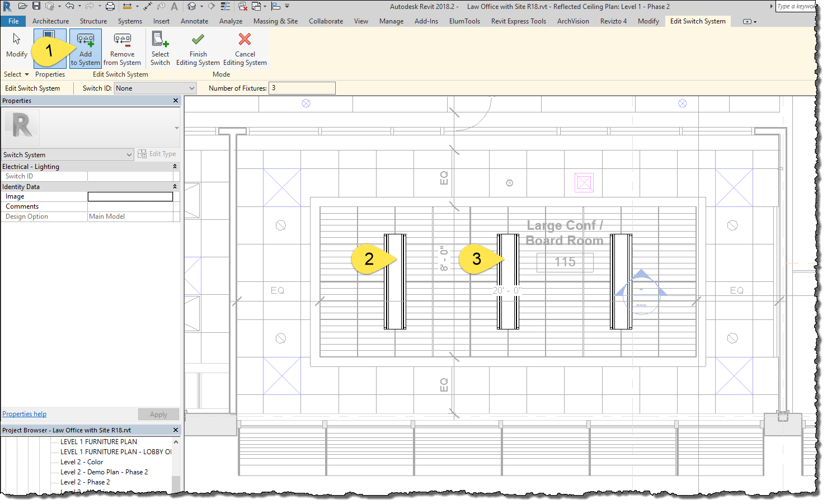Click the Select Switch tool
The height and width of the screenshot is (504, 827).
[160, 49]
